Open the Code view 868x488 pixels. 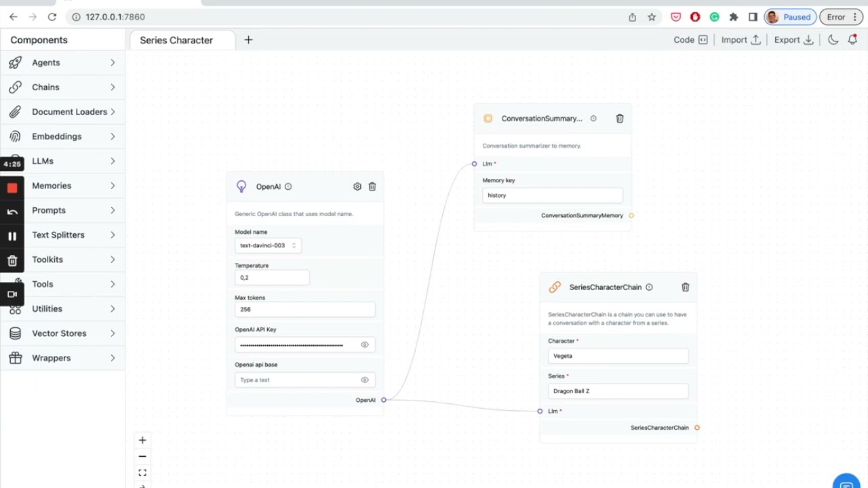pos(690,40)
